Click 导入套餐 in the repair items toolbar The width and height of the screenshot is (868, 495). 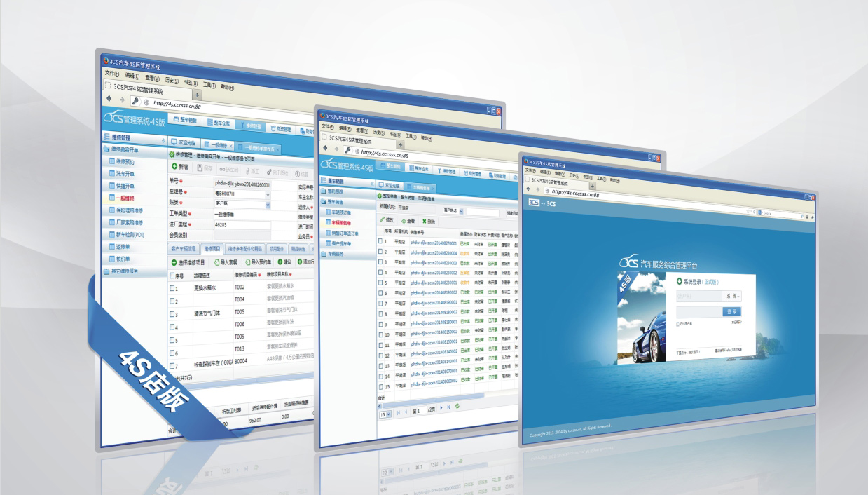point(226,262)
